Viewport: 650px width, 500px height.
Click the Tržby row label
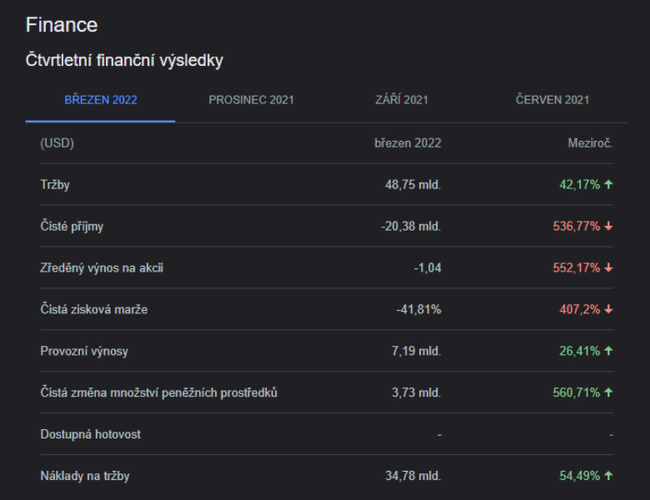(x=54, y=185)
